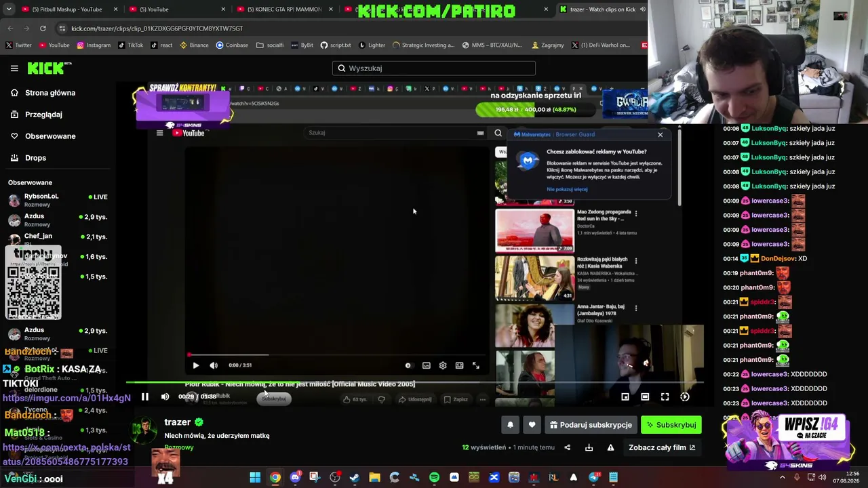Open Kick player playback settings icon
Screen dimensions: 868x488
685,397
